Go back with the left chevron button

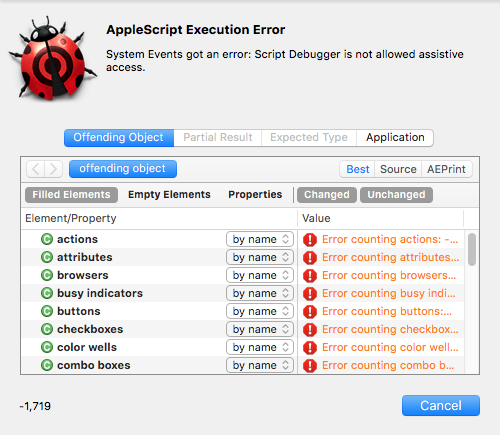35,169
